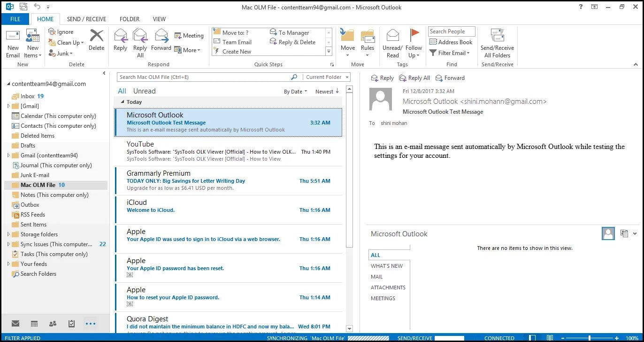Click the Help question mark icon
This screenshot has height=342, width=644.
(x=581, y=7)
